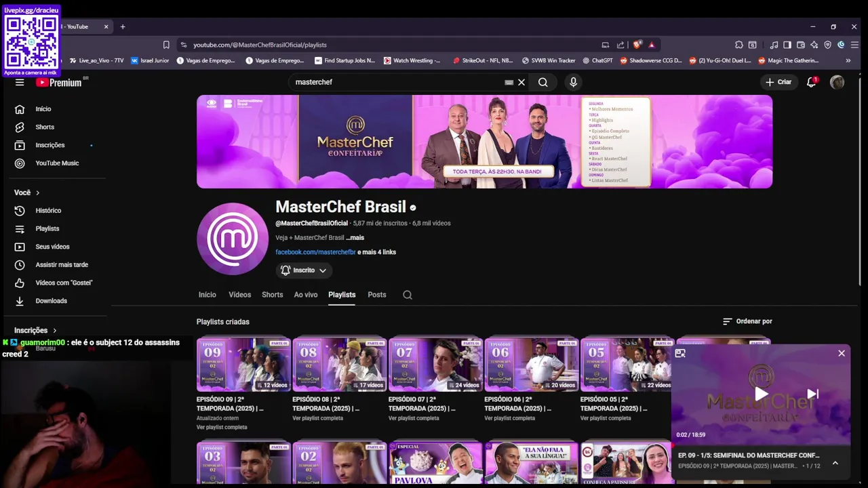Close the YouTube browser tab
This screenshot has width=868, height=488.
click(x=106, y=26)
